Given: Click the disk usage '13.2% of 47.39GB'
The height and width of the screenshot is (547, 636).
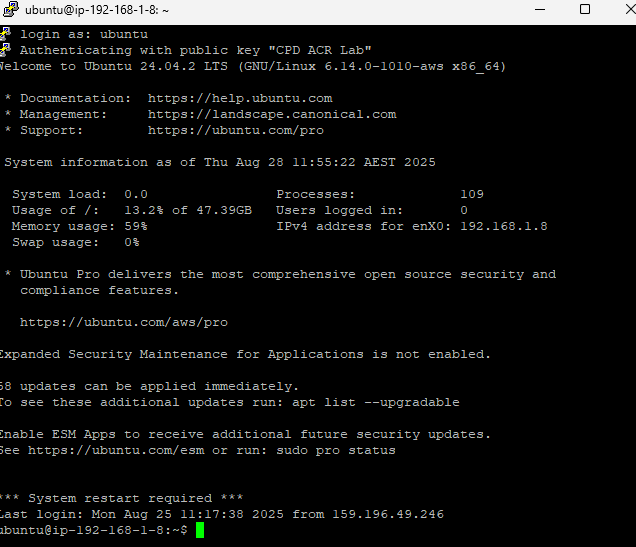Looking at the screenshot, I should click(x=188, y=210).
